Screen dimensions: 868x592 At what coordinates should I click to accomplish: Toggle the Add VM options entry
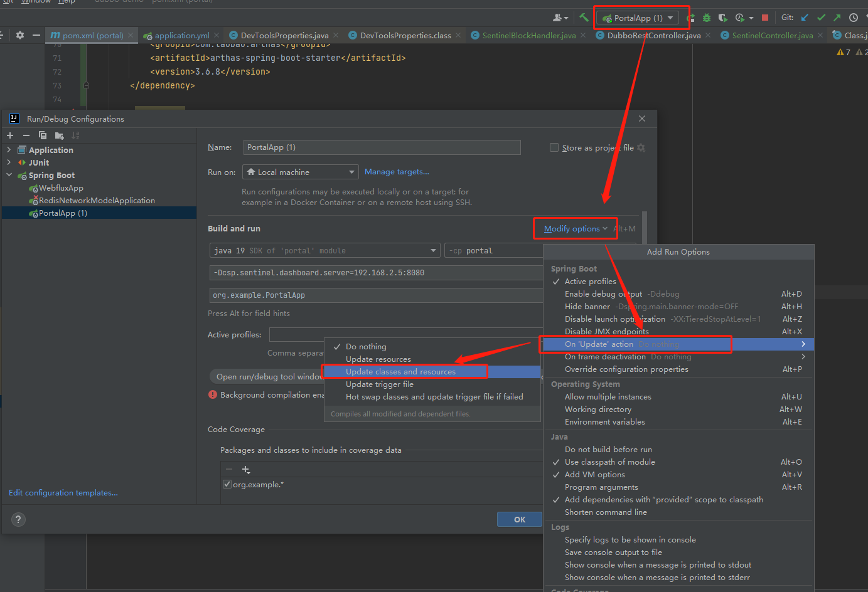tap(678, 475)
